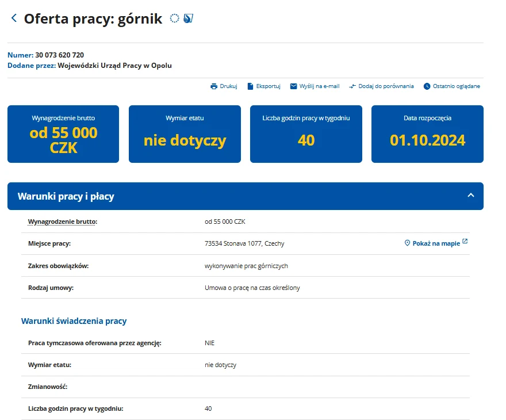506x420 pixels.
Task: Click the printer icon next to Drukuj
Action: pyautogui.click(x=214, y=86)
